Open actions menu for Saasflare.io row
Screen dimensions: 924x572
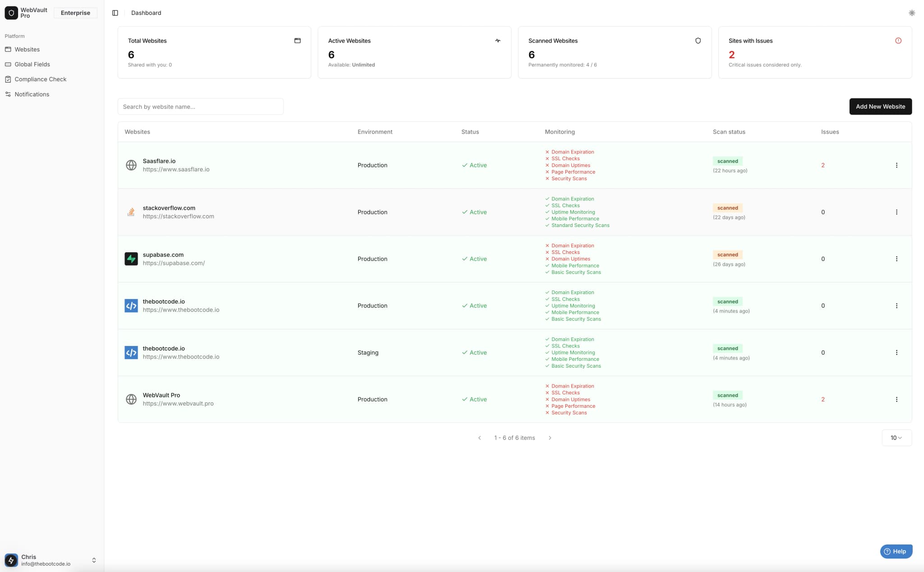(x=896, y=165)
